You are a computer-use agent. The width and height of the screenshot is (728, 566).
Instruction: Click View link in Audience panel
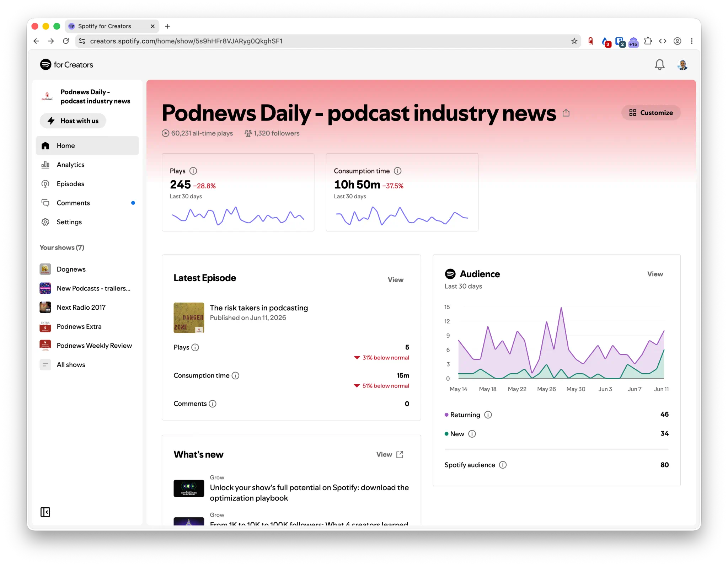pyautogui.click(x=655, y=274)
